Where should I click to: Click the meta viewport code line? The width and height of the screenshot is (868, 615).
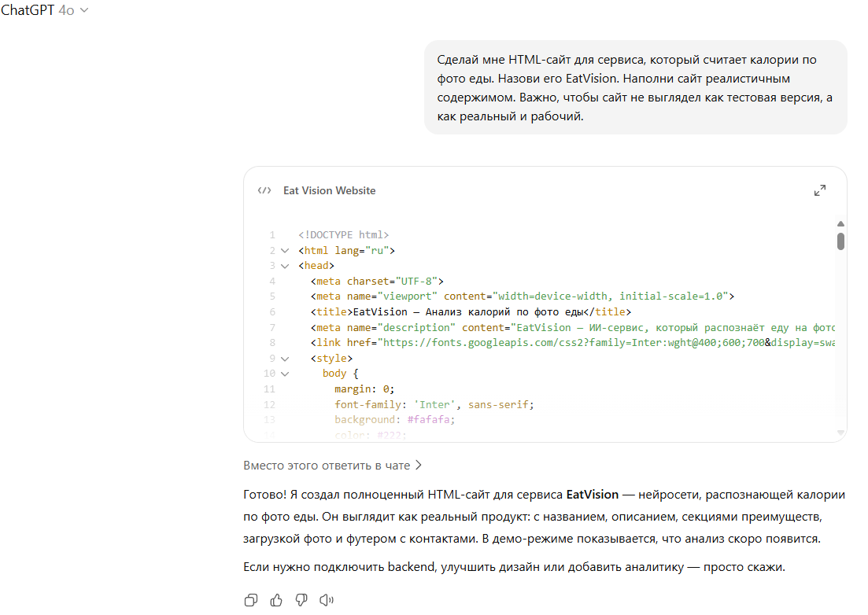click(522, 296)
